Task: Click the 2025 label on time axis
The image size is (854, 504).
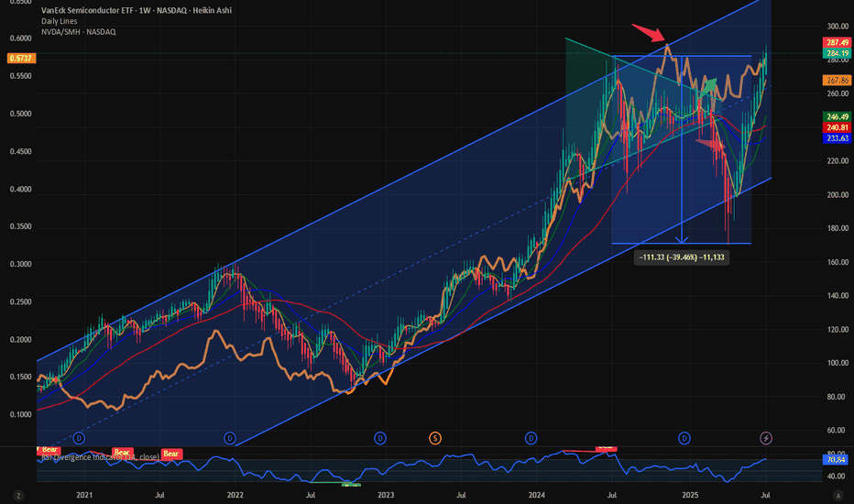Action: click(690, 495)
